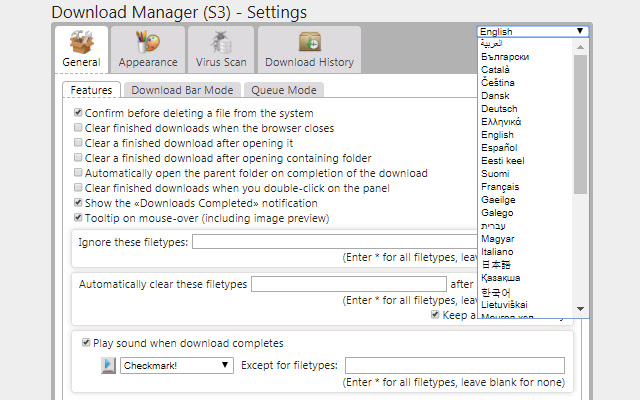The height and width of the screenshot is (400, 640).
Task: Click the General tab toolbox icon
Action: coord(81,44)
